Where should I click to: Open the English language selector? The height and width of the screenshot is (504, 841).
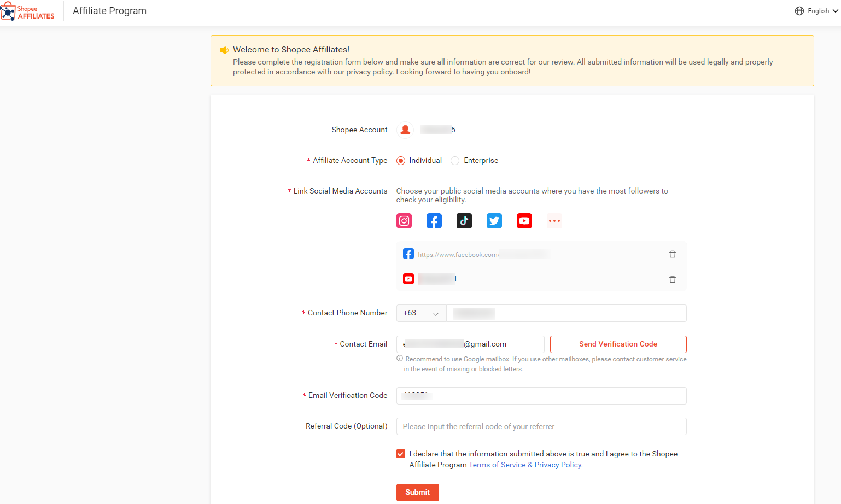(x=818, y=10)
